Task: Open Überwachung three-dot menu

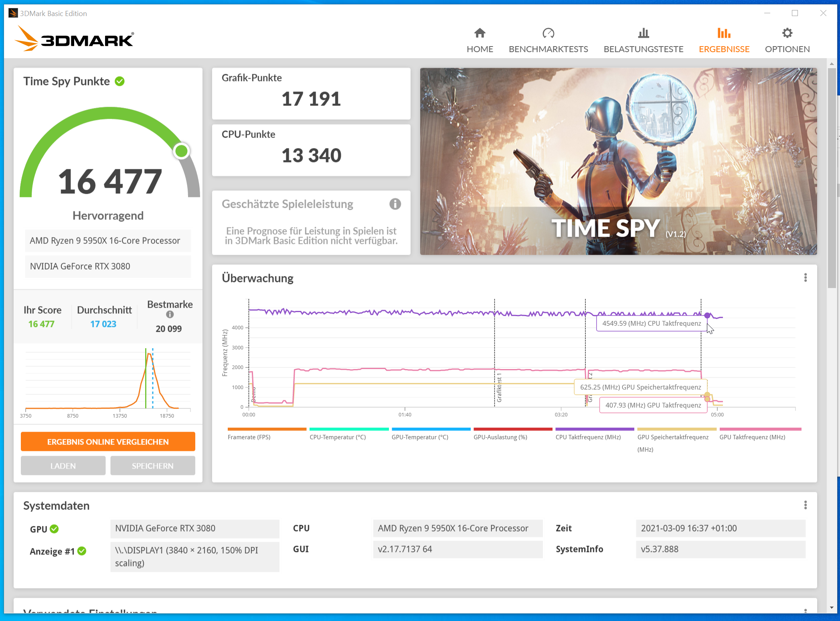Action: point(805,278)
